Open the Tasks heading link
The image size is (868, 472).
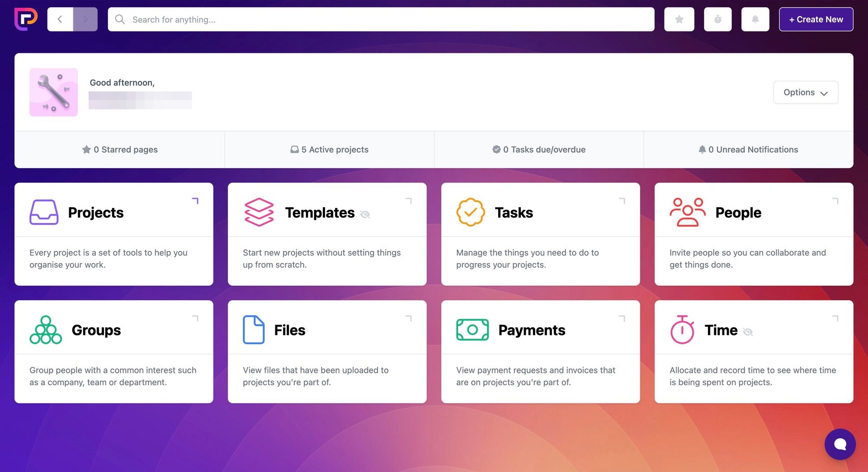pyautogui.click(x=514, y=212)
